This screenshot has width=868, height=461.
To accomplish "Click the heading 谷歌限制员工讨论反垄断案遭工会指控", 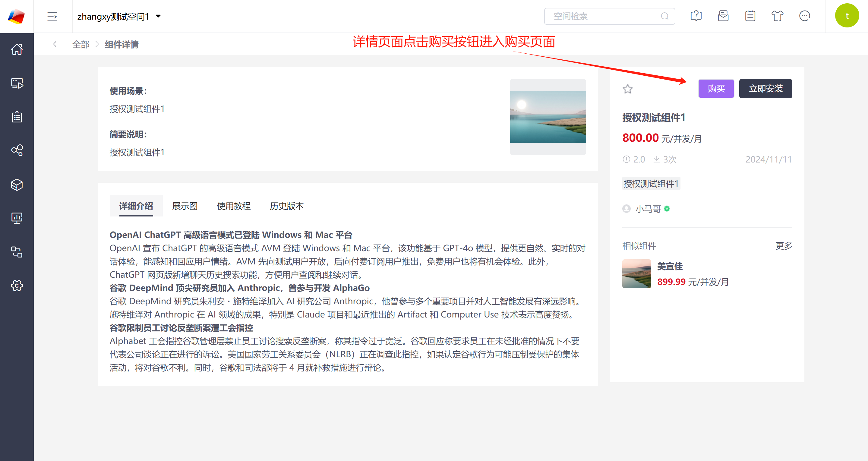I will 181,328.
